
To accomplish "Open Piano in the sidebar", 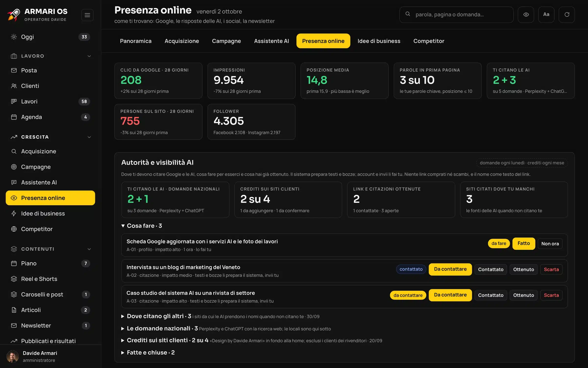I will pyautogui.click(x=50, y=263).
